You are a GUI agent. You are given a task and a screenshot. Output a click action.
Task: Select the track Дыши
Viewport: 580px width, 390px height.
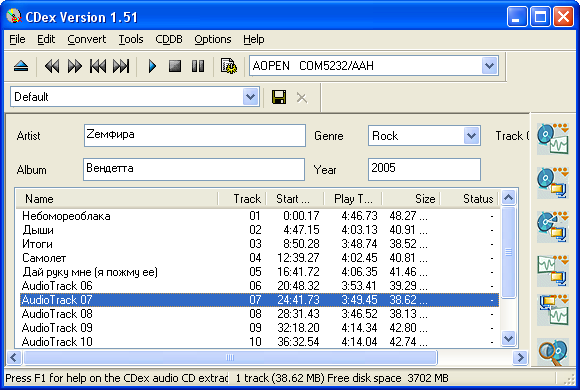coord(258,230)
